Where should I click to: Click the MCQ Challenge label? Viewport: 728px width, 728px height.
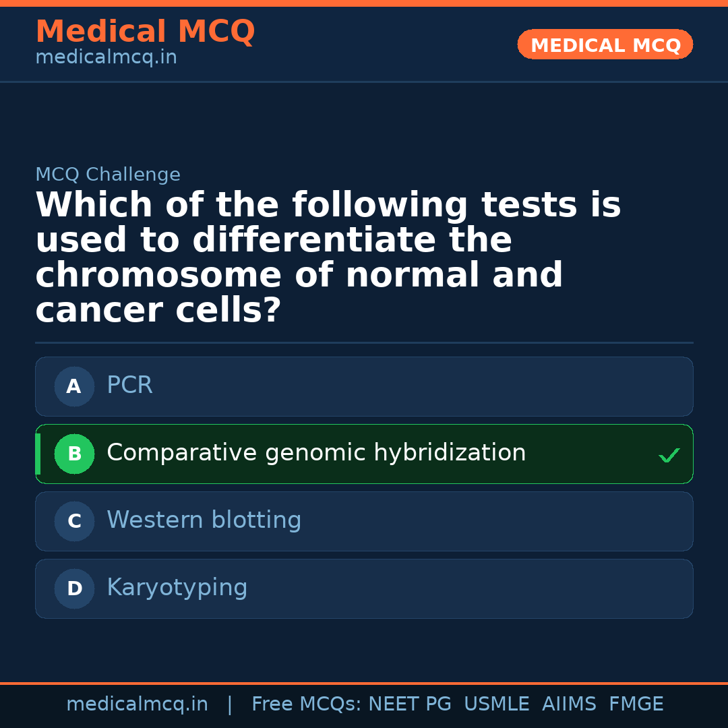(108, 175)
